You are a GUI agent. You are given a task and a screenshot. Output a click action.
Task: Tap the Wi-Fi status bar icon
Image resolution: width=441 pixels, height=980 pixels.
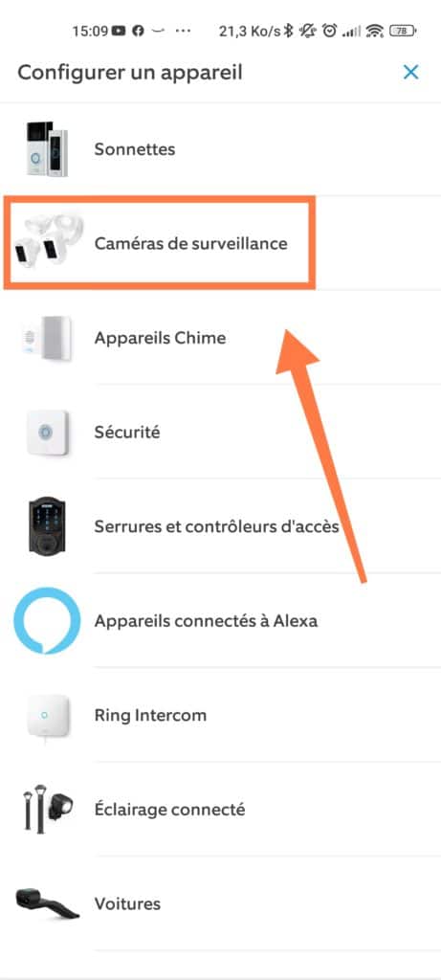[x=374, y=30]
